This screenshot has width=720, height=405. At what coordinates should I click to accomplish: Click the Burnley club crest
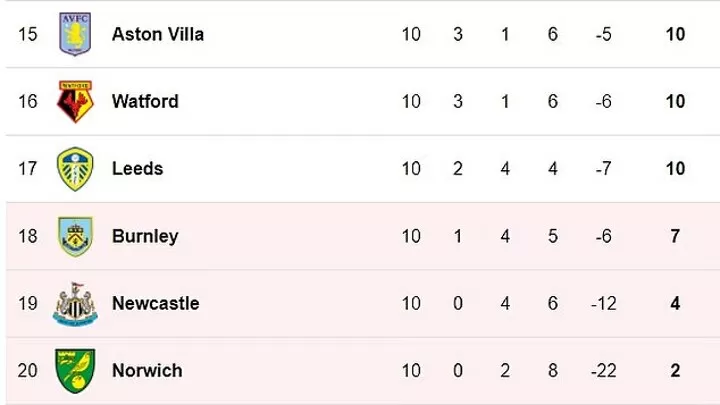point(75,236)
